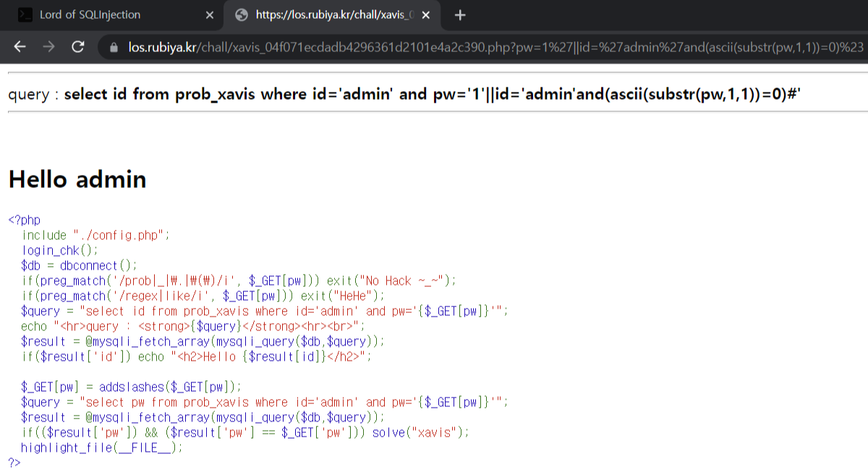
Task: Go forward to the next page
Action: (48, 47)
